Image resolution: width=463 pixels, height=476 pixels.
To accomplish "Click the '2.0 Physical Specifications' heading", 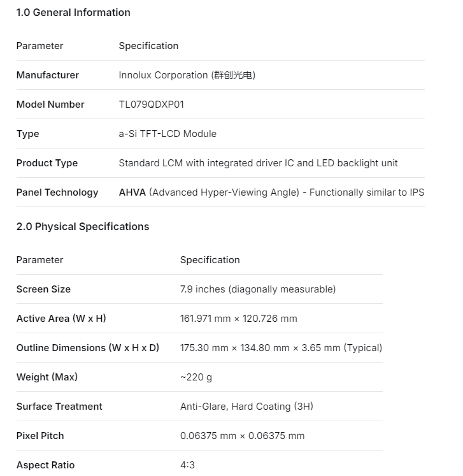I will [x=83, y=227].
